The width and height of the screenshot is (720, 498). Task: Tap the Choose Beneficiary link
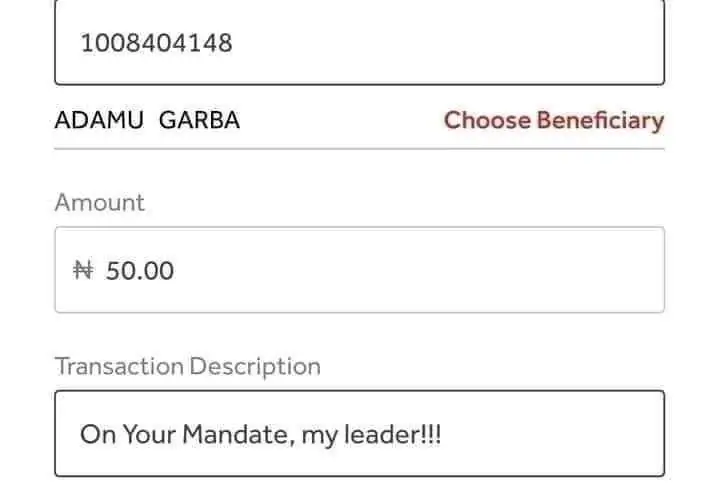(553, 121)
